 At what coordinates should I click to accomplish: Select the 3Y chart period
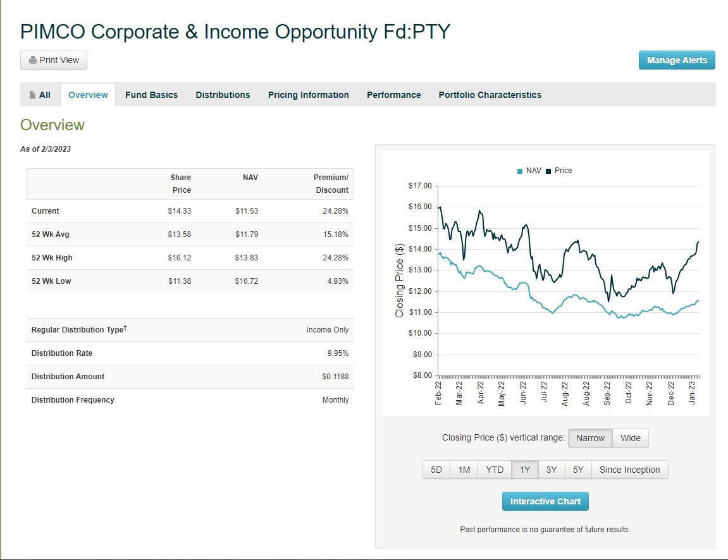pos(551,470)
